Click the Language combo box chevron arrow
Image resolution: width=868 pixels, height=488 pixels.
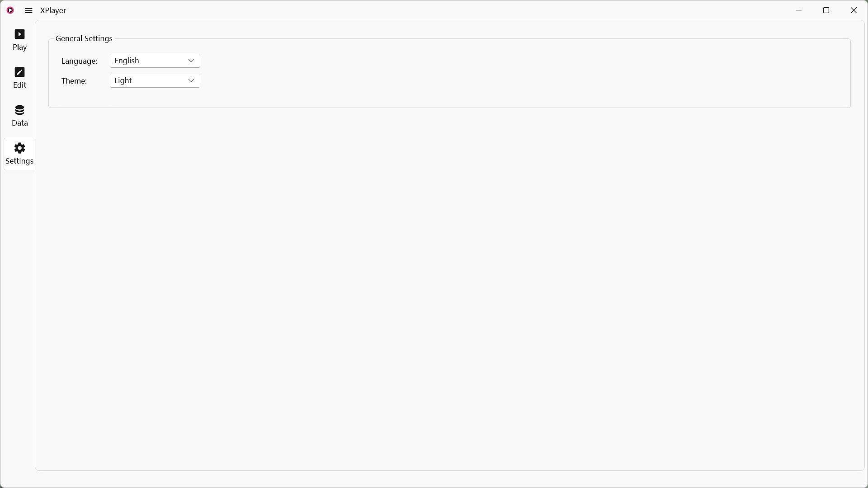(191, 61)
